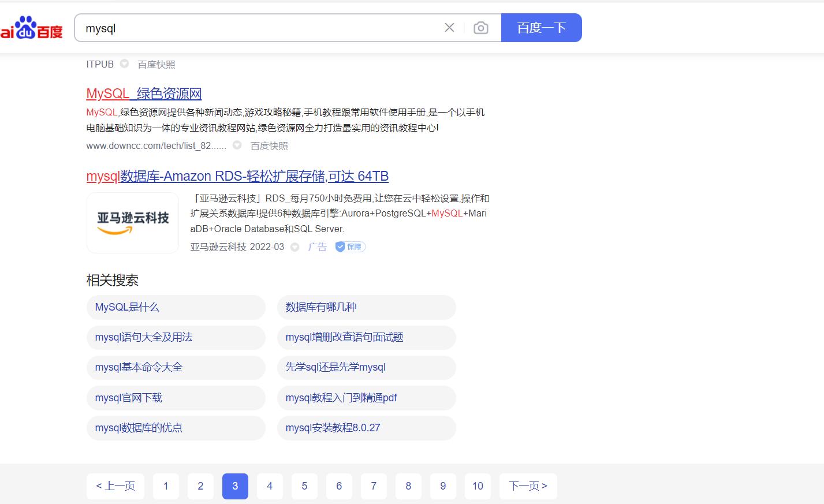Click the 亚马逊云科技 logo thumbnail
824x504 pixels.
pos(133,223)
